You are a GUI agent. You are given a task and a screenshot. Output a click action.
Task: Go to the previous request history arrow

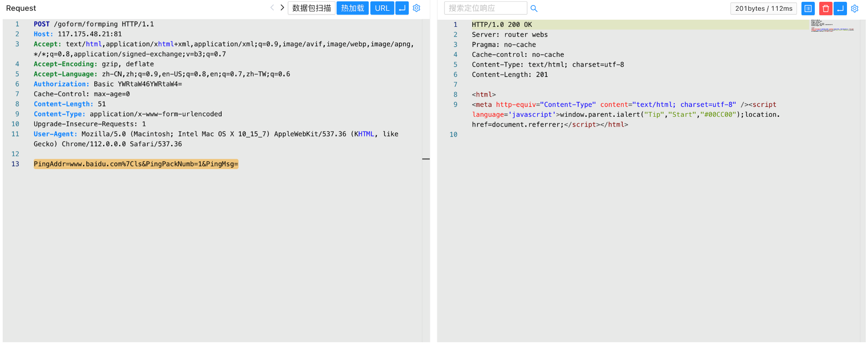272,8
